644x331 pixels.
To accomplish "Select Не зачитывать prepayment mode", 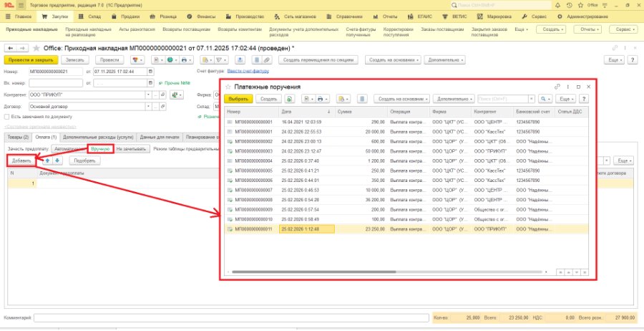I will tap(132, 149).
